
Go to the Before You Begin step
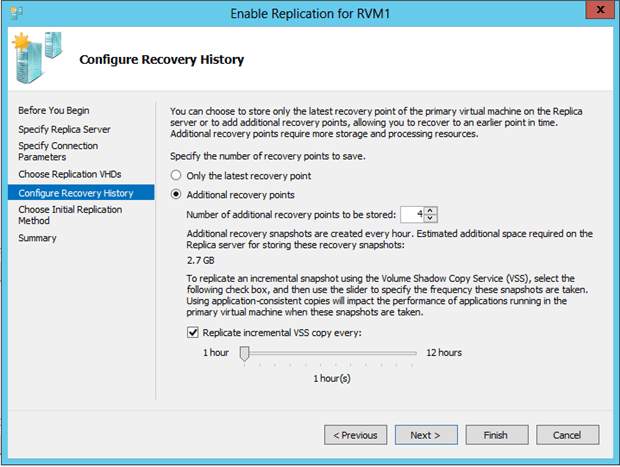point(54,110)
